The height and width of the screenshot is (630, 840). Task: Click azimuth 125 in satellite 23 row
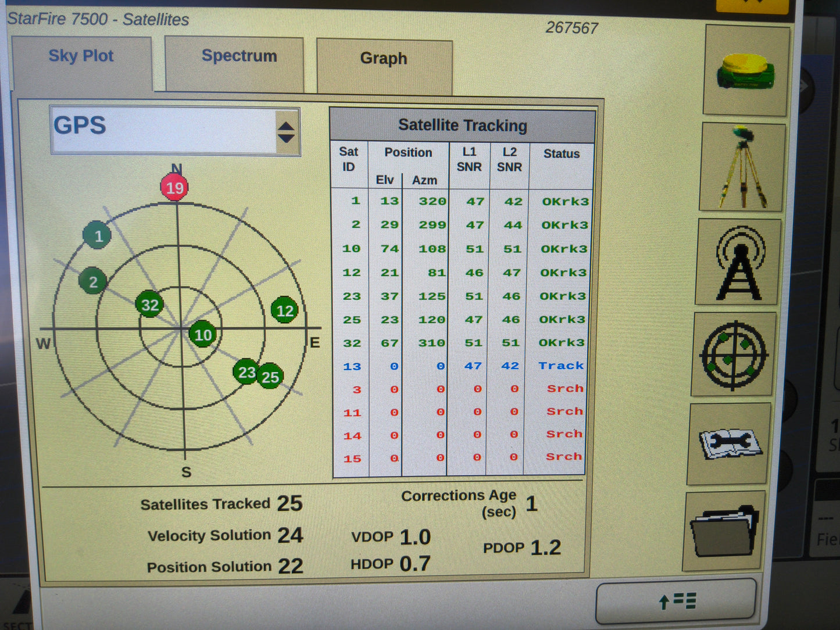[x=432, y=296]
